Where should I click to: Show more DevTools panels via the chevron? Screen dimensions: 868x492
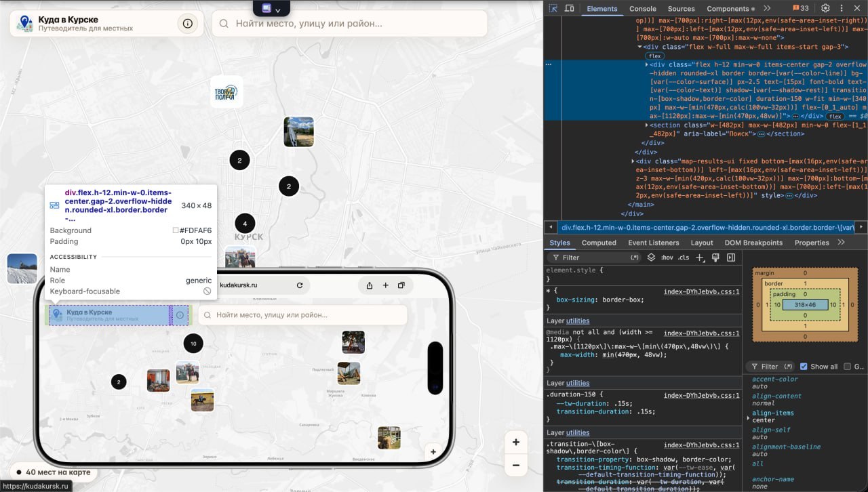(767, 8)
